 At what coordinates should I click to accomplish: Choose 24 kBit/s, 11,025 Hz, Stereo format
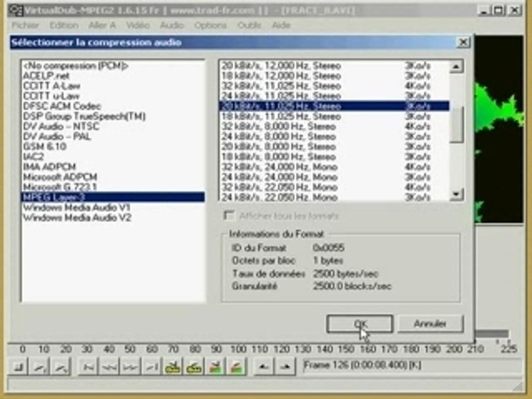(x=334, y=96)
